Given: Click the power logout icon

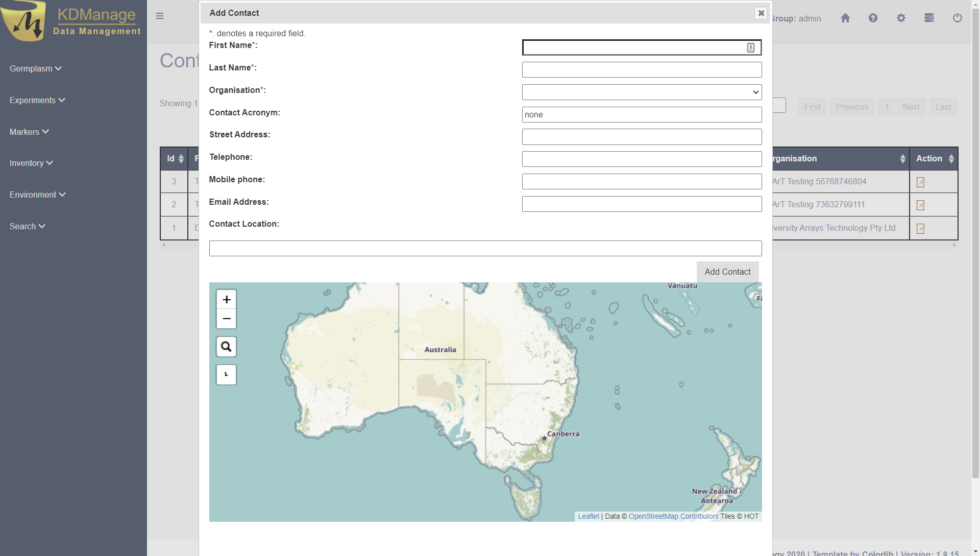Looking at the screenshot, I should (x=957, y=18).
